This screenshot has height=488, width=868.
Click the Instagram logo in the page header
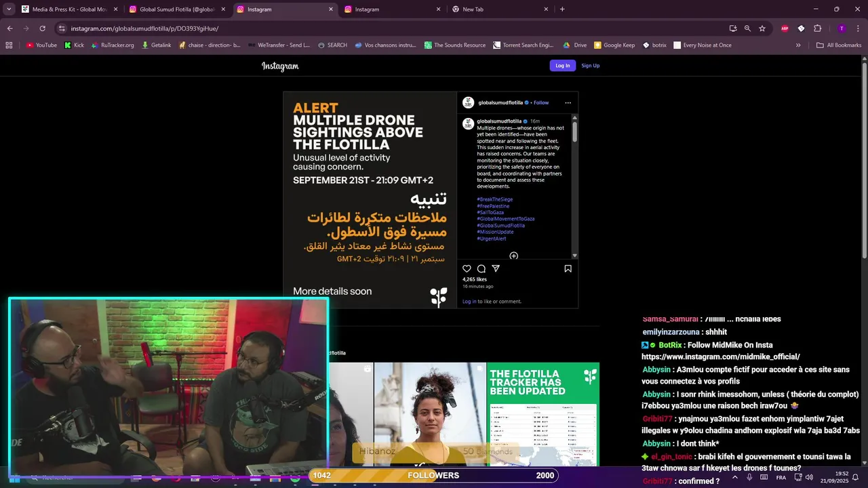(x=280, y=66)
